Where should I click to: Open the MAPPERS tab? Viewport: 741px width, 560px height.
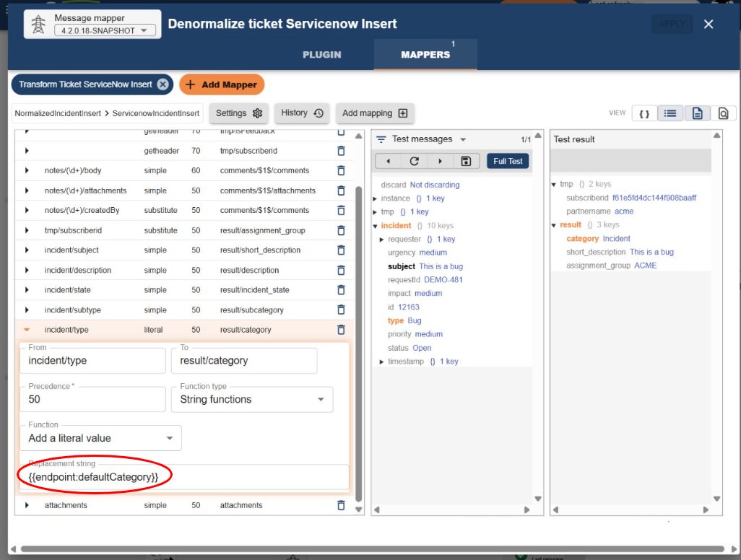pos(425,54)
